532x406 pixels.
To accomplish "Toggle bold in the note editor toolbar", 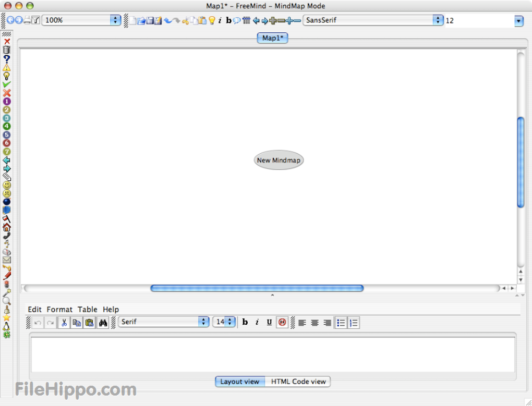I will 245,322.
